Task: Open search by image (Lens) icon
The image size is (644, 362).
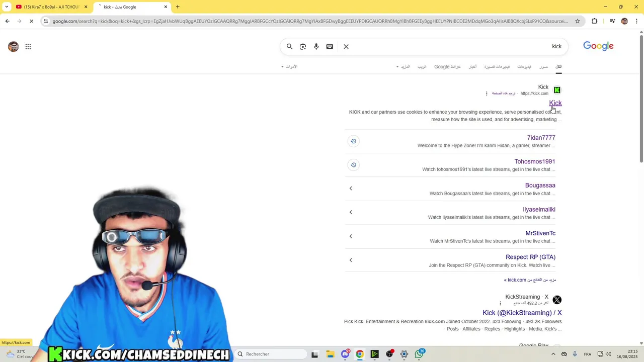Action: tap(303, 46)
